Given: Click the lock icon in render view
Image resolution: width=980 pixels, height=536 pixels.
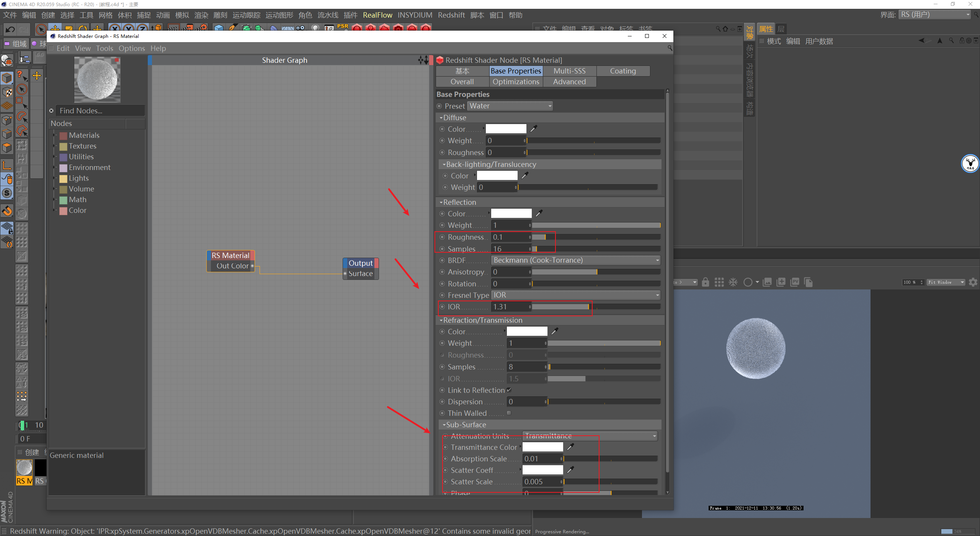Looking at the screenshot, I should (705, 282).
